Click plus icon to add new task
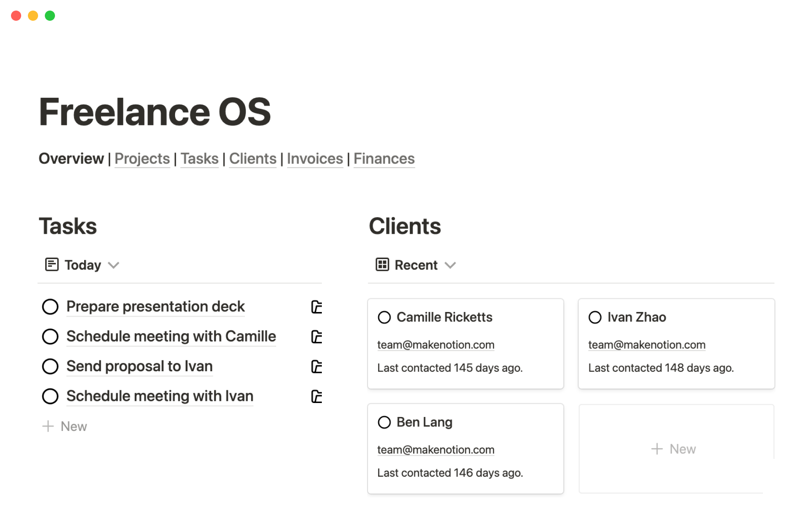 (48, 426)
